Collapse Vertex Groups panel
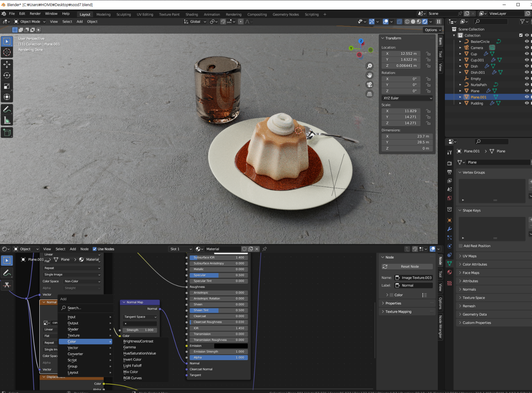This screenshot has height=393, width=532. click(474, 172)
